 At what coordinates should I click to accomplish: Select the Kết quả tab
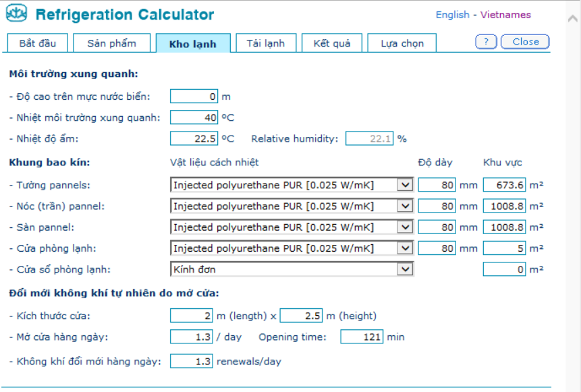coord(332,43)
